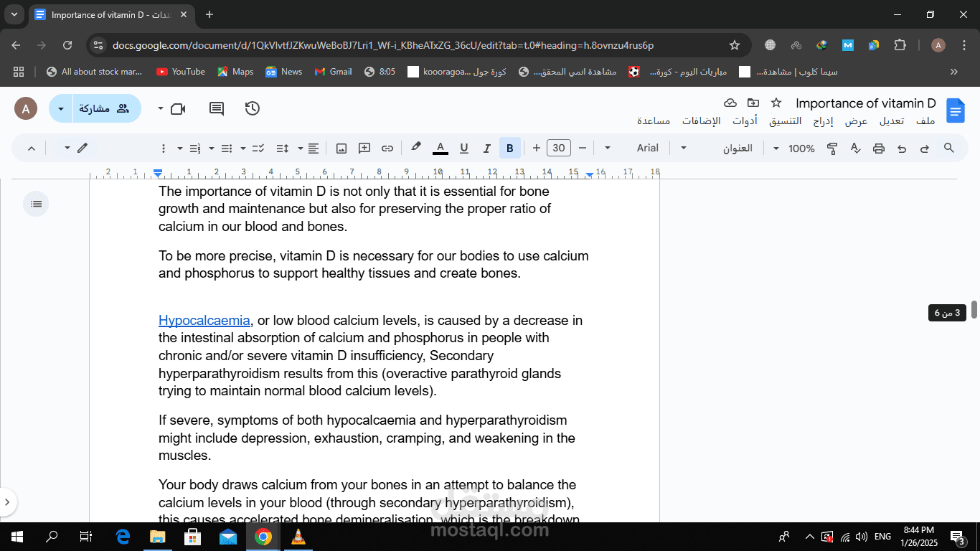Open highlight color marker tool
Viewport: 980px width, 551px height.
415,148
